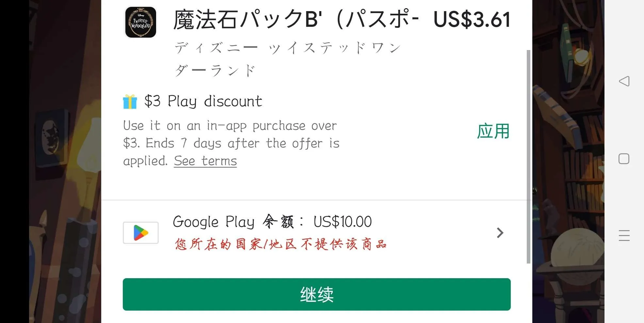
Task: Tap the red region-unavailable warning text
Action: tap(281, 244)
